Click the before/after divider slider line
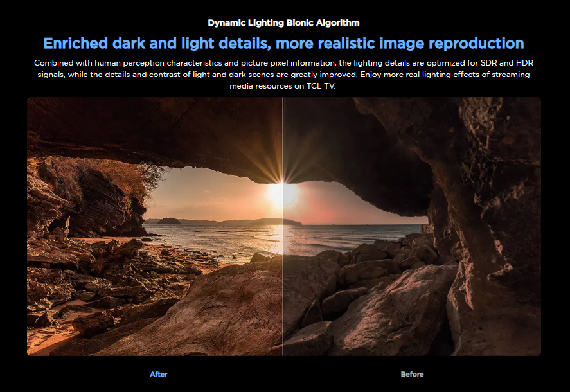Viewport: 570px width, 392px height. (283, 227)
